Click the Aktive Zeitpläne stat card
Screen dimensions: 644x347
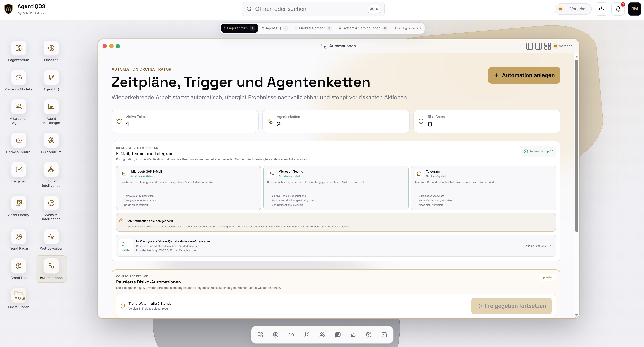click(185, 121)
